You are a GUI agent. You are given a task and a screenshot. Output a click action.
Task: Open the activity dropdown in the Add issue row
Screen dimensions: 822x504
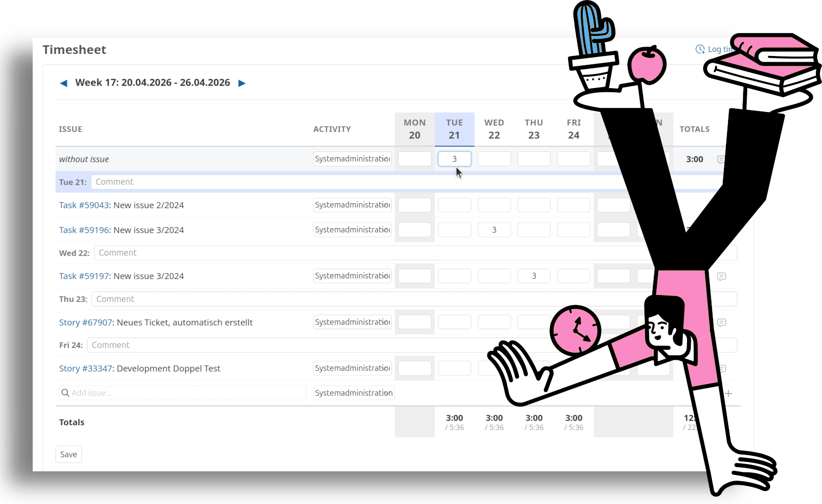[354, 393]
